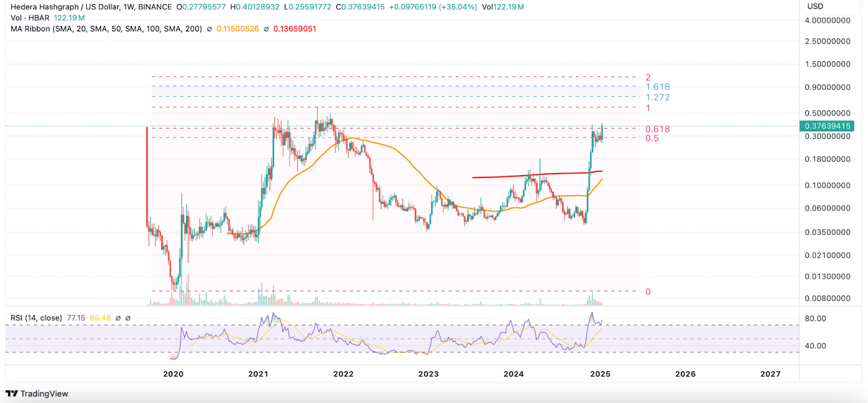Click the Vol122.19M value in header
Image resolution: width=868 pixels, height=403 pixels.
(503, 7)
